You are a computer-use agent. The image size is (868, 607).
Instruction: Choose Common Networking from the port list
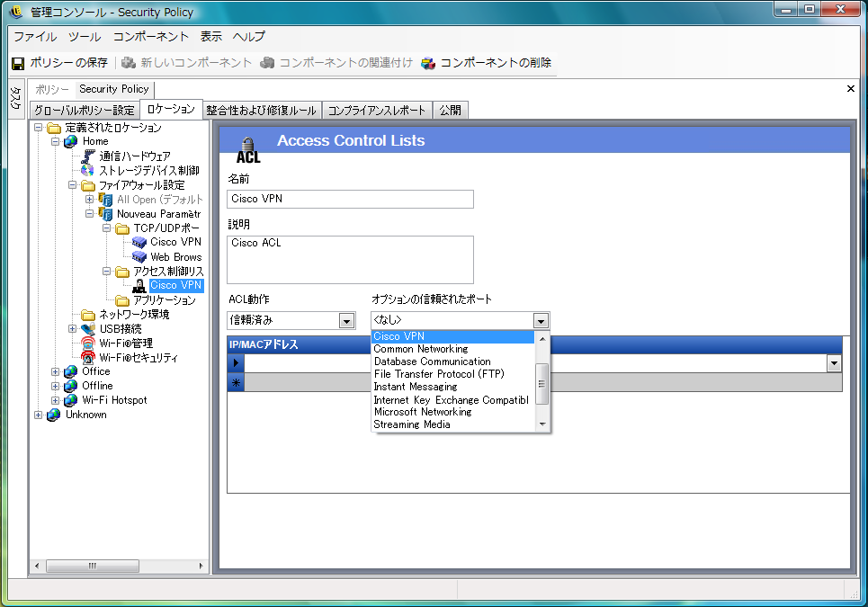point(452,349)
